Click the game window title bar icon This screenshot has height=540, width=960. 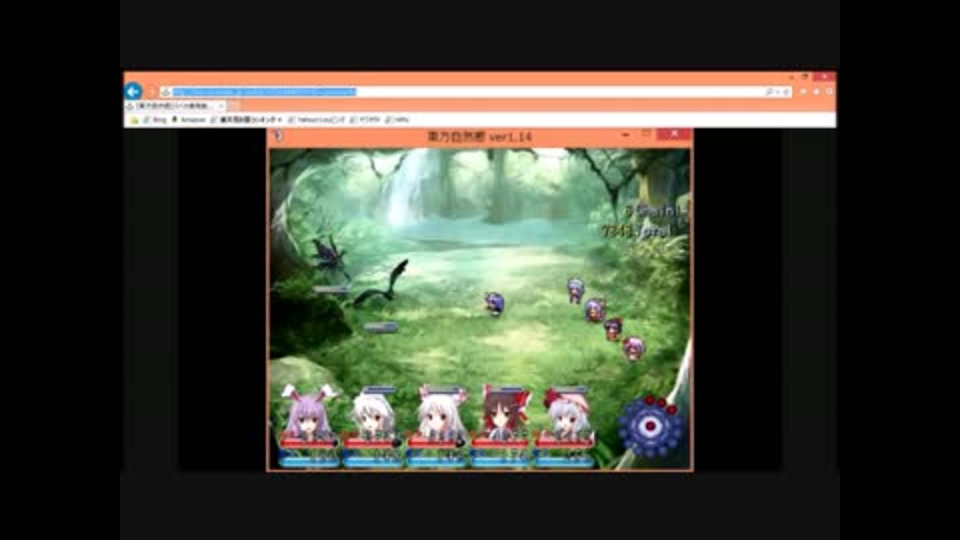[x=279, y=136]
